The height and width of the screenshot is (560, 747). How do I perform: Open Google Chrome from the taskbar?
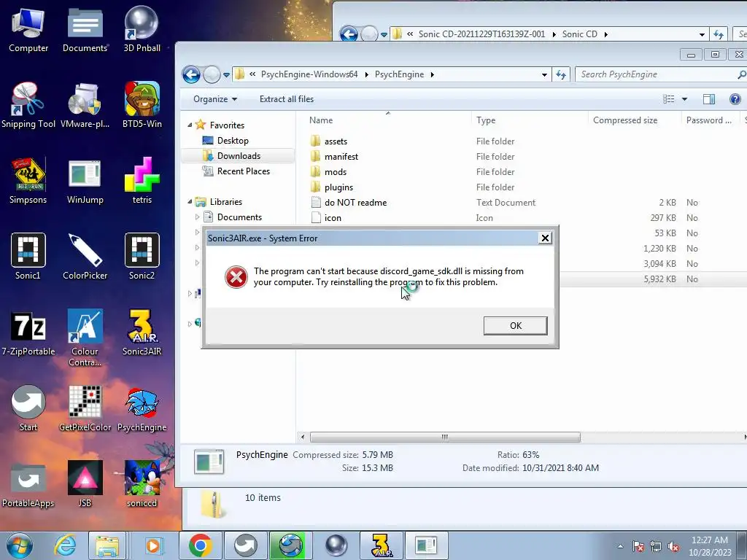201,545
